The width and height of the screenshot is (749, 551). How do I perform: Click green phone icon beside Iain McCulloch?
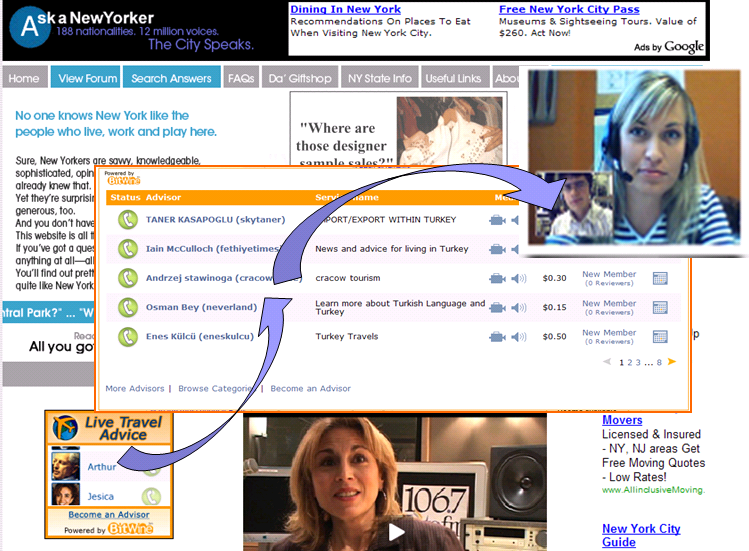pos(128,249)
